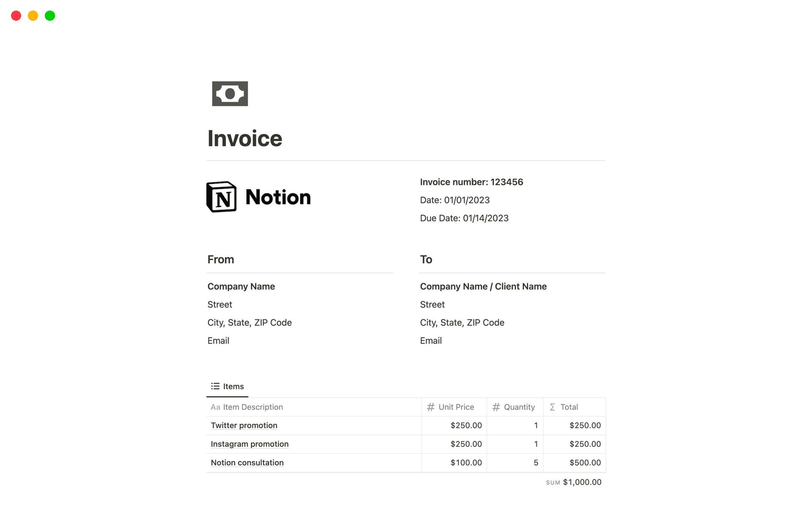Image resolution: width=812 pixels, height=508 pixels.
Task: Click the green macOS maximize button
Action: pos(50,16)
